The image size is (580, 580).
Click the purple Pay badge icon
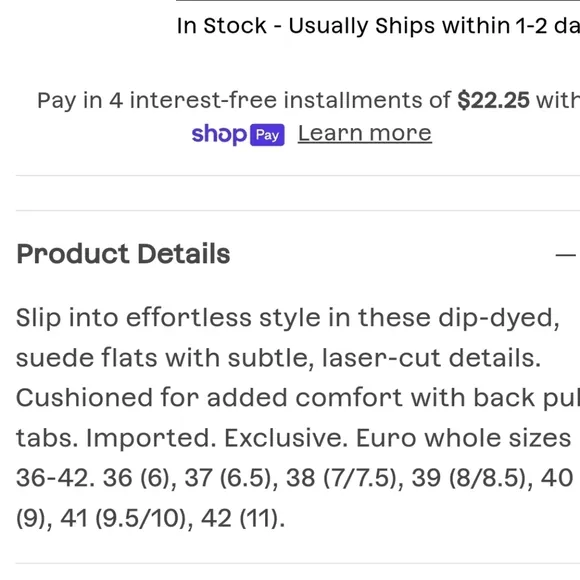coord(267,135)
